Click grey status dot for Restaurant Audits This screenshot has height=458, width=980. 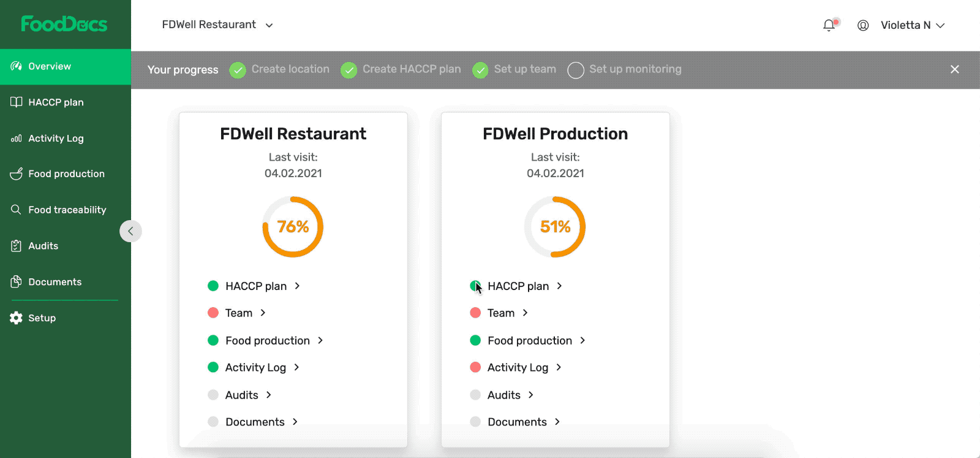pos(213,395)
